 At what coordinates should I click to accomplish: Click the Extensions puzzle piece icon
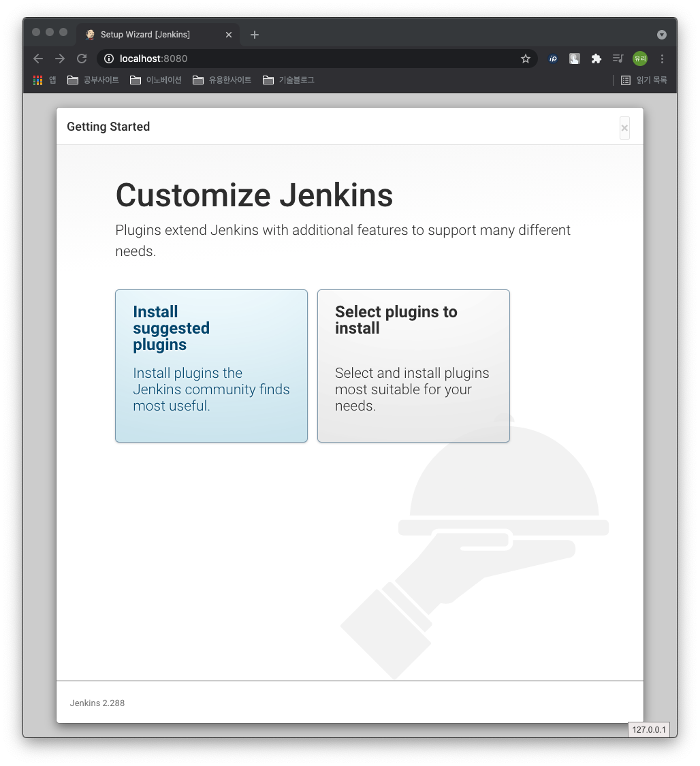pyautogui.click(x=596, y=59)
